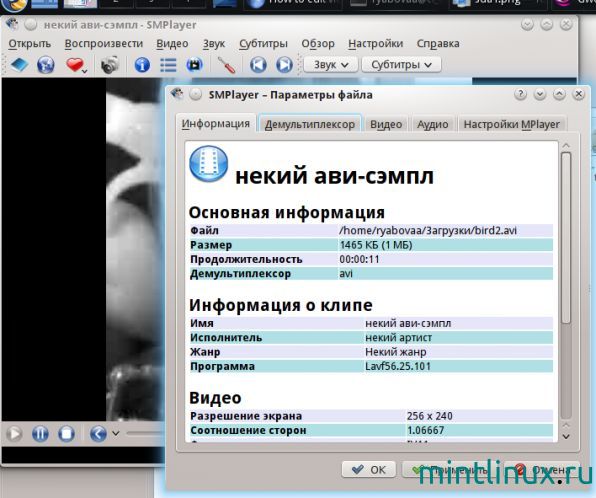The width and height of the screenshot is (596, 498).
Task: Jump to the previous track
Action: [x=258, y=65]
